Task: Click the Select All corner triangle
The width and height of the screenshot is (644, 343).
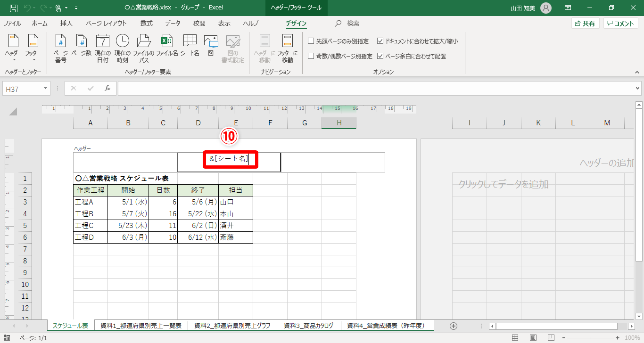Action: (13, 112)
